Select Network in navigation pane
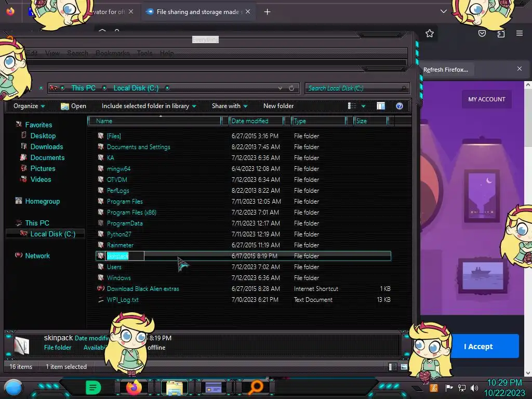This screenshot has width=532, height=399. click(37, 256)
